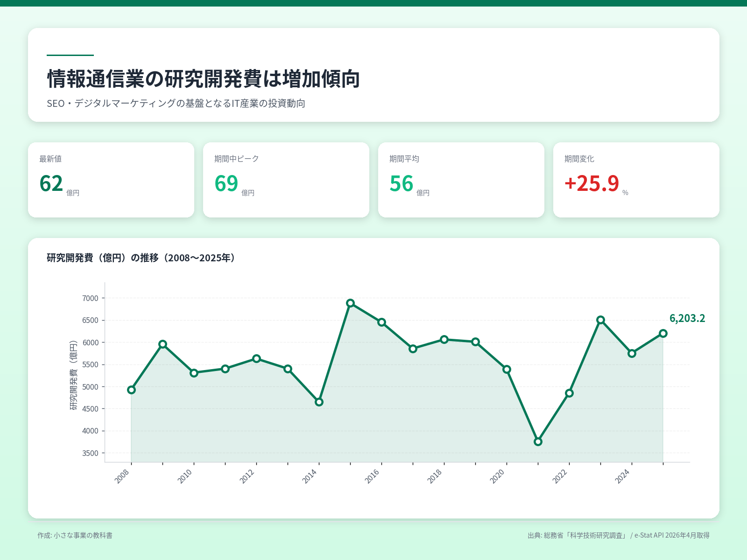
Task: Click the 億円 unit beside 56
Action: [423, 193]
